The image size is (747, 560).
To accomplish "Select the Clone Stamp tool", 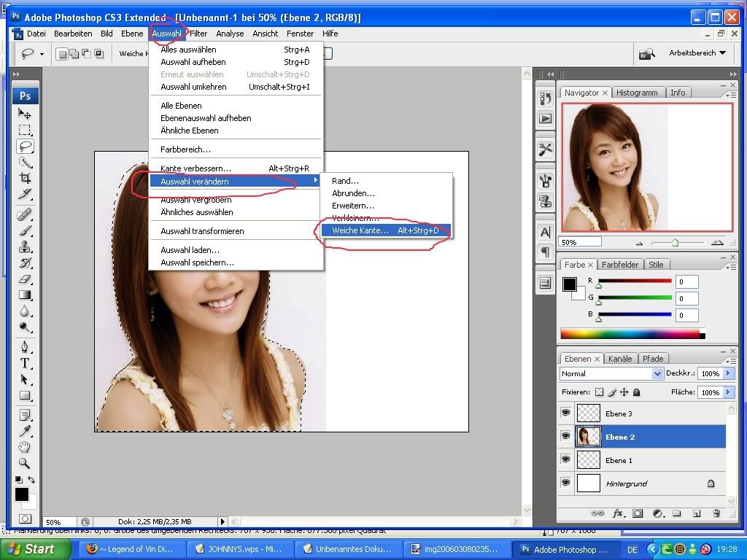I will [25, 247].
